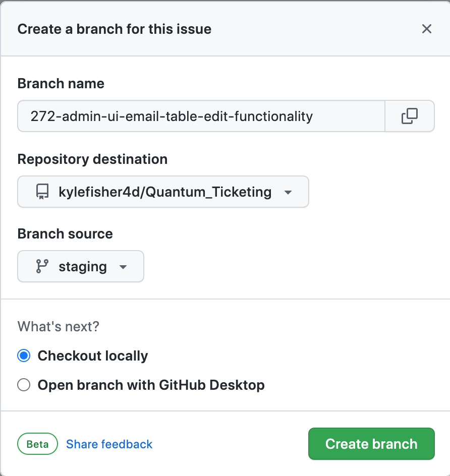Click the Create a branch for this issue title
The height and width of the screenshot is (476, 450).
click(115, 29)
